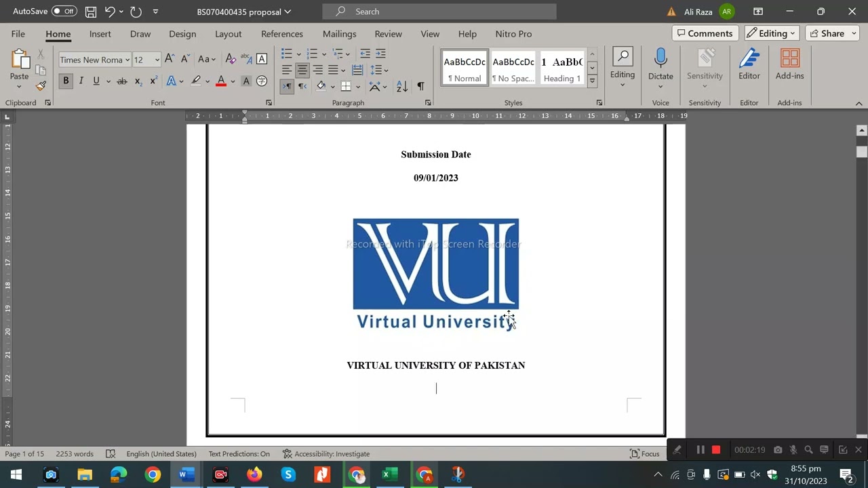Toggle underline formatting

pyautogui.click(x=96, y=81)
